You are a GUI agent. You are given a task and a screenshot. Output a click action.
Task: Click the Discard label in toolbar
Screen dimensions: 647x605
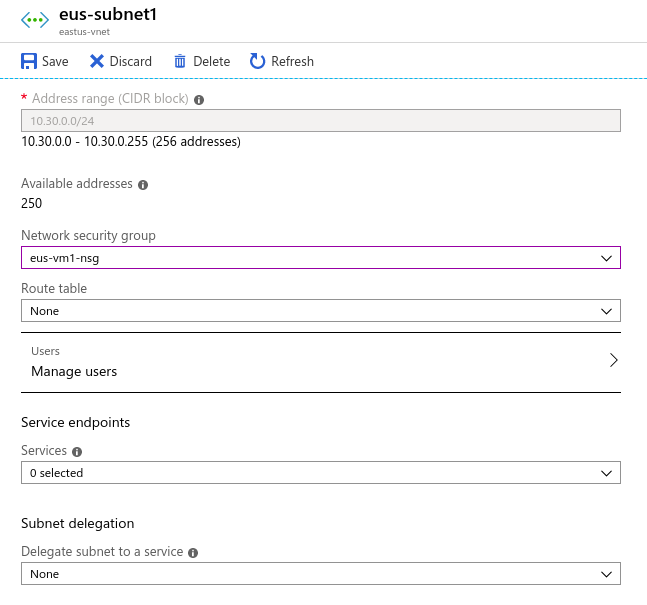click(131, 61)
